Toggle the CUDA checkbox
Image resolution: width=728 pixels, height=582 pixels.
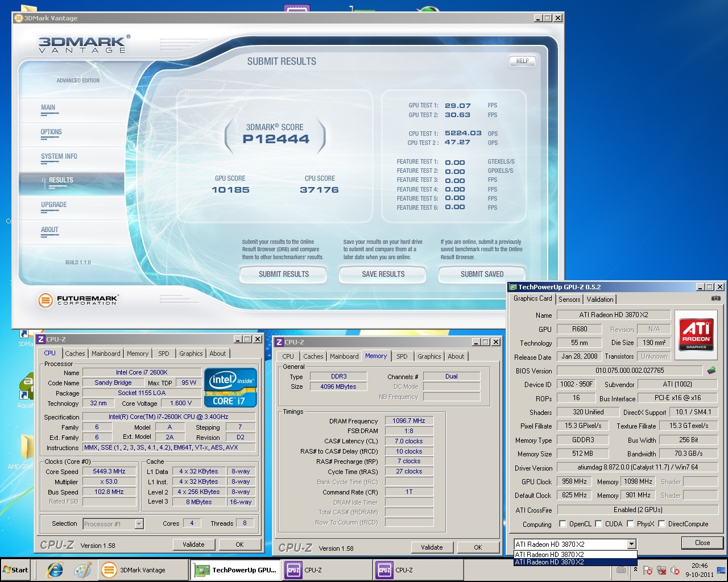(598, 524)
